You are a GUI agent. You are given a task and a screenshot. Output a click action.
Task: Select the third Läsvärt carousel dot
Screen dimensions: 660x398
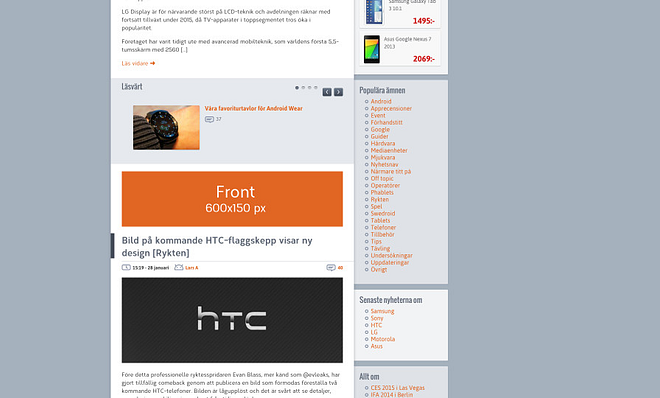pyautogui.click(x=309, y=88)
